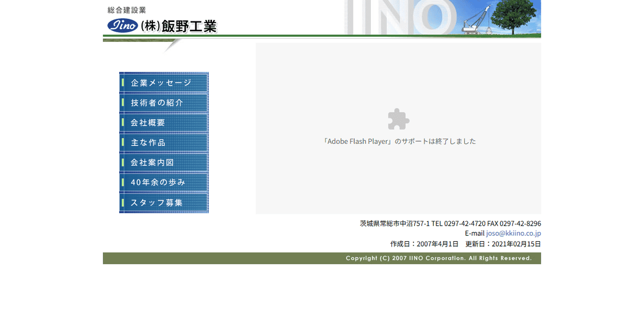644x333 pixels.
Task: Click the green bullet before 企業メッセージ menu item
Action: [x=124, y=82]
